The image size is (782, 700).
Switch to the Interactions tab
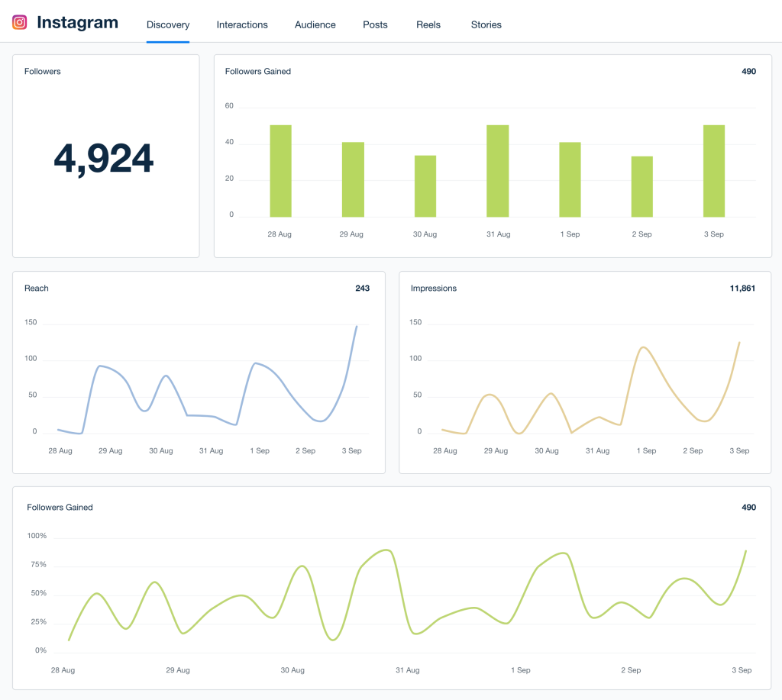(x=242, y=24)
